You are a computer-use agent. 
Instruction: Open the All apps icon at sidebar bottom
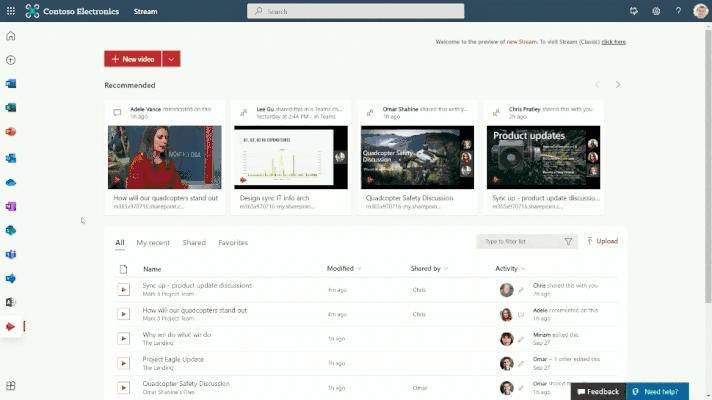tap(10, 386)
